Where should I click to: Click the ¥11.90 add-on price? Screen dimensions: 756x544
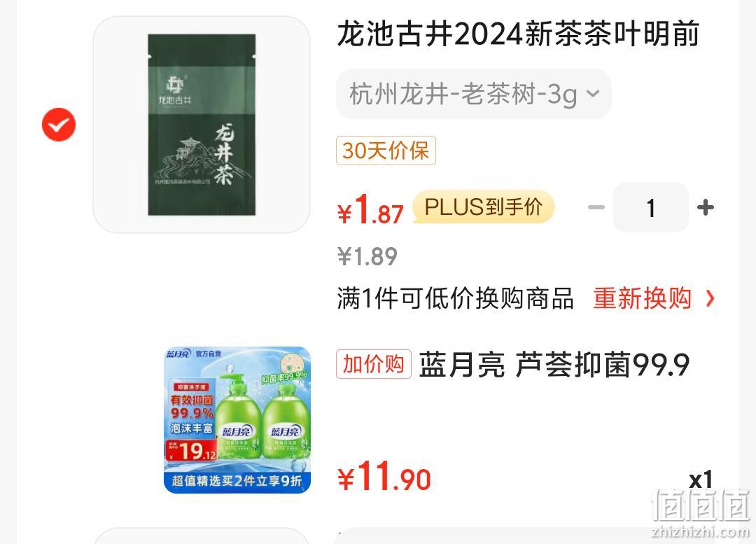point(384,477)
